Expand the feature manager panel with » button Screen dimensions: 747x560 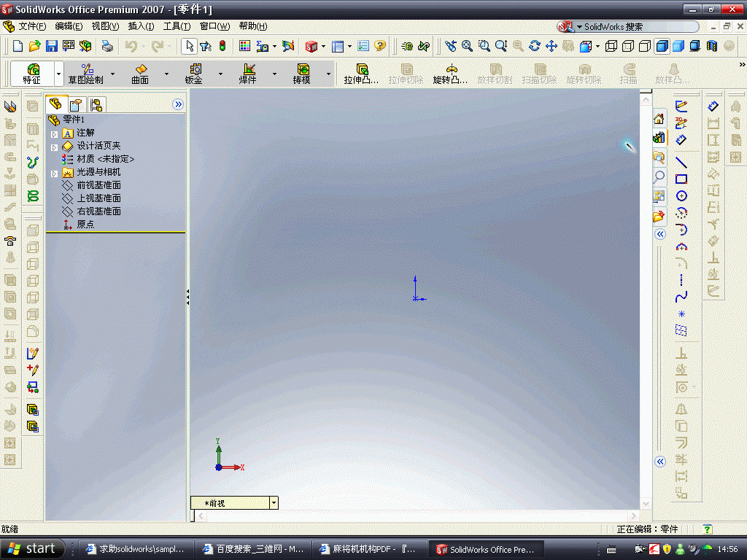coord(178,104)
